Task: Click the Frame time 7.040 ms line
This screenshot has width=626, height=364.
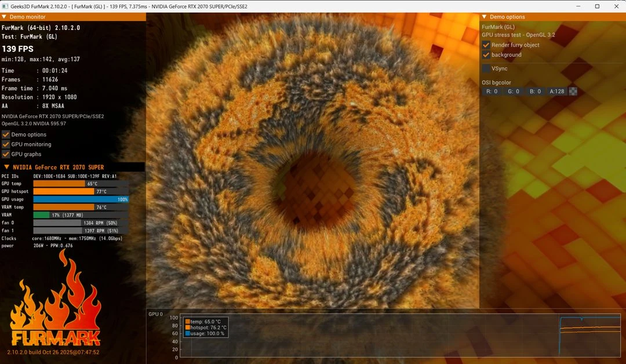Action: 35,88
